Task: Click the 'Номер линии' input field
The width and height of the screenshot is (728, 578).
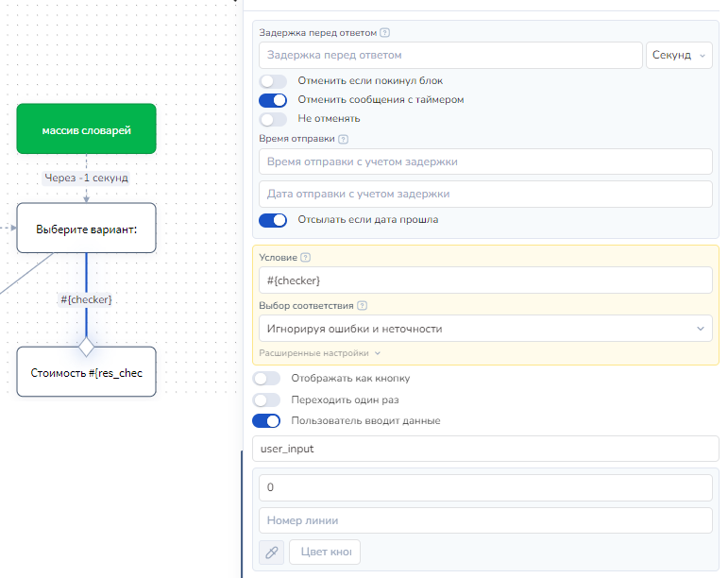Action: click(485, 520)
